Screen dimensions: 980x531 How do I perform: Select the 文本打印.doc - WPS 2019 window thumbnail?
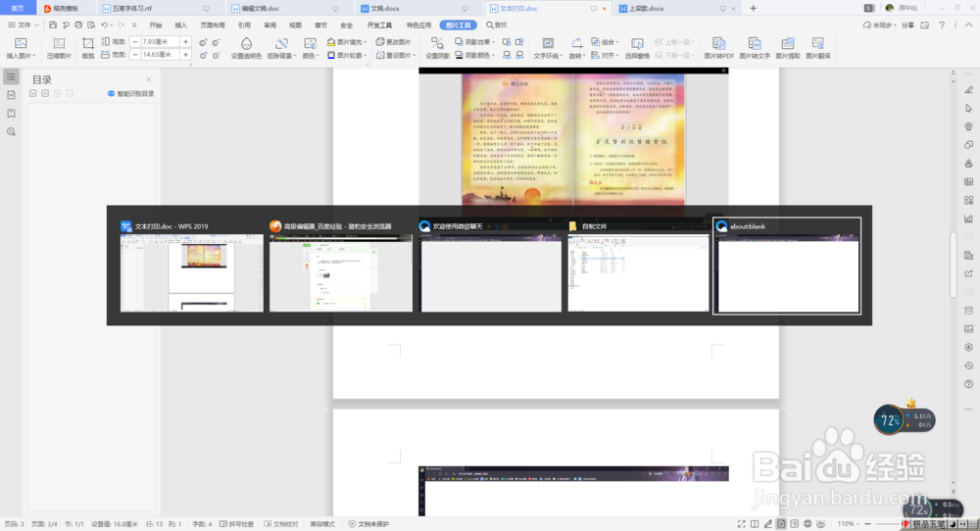(x=191, y=265)
